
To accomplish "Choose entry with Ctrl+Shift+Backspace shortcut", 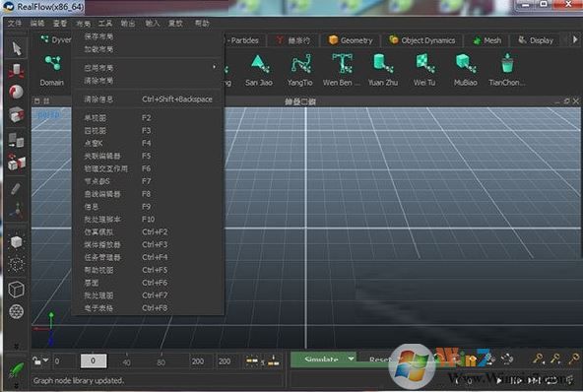I will pos(149,98).
